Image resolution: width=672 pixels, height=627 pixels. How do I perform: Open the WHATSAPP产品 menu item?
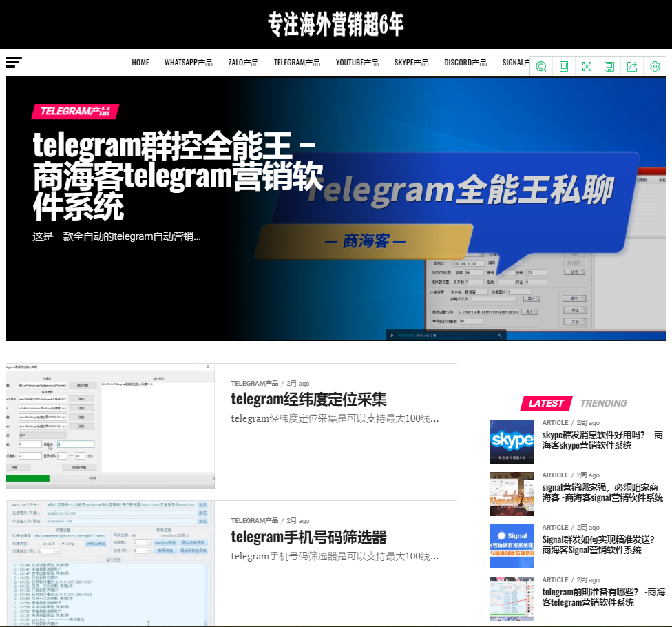(189, 63)
